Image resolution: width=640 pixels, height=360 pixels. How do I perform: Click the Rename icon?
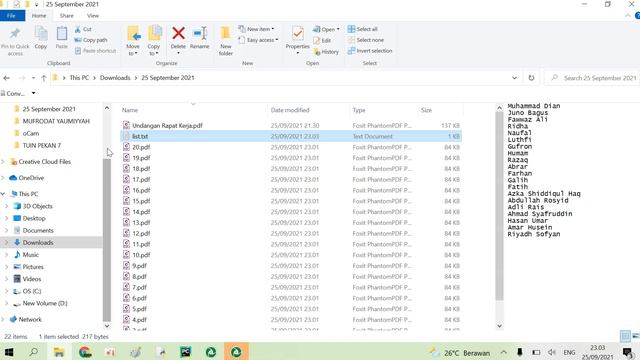pyautogui.click(x=200, y=33)
